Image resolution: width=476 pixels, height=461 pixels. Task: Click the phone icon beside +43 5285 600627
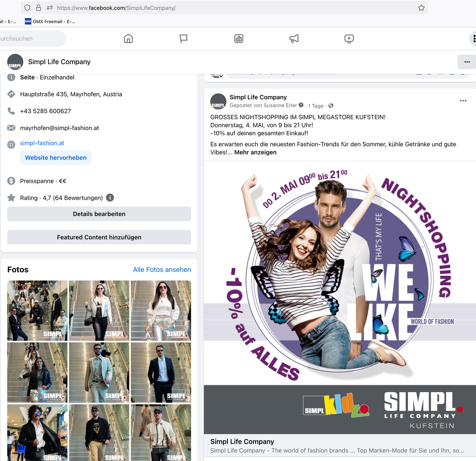pyautogui.click(x=12, y=111)
